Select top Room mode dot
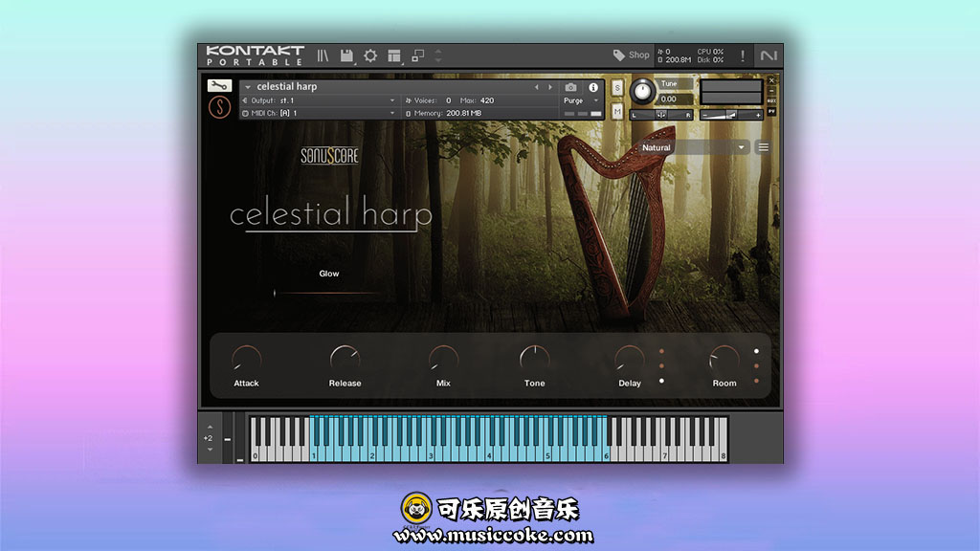This screenshot has height=551, width=980. [x=756, y=351]
